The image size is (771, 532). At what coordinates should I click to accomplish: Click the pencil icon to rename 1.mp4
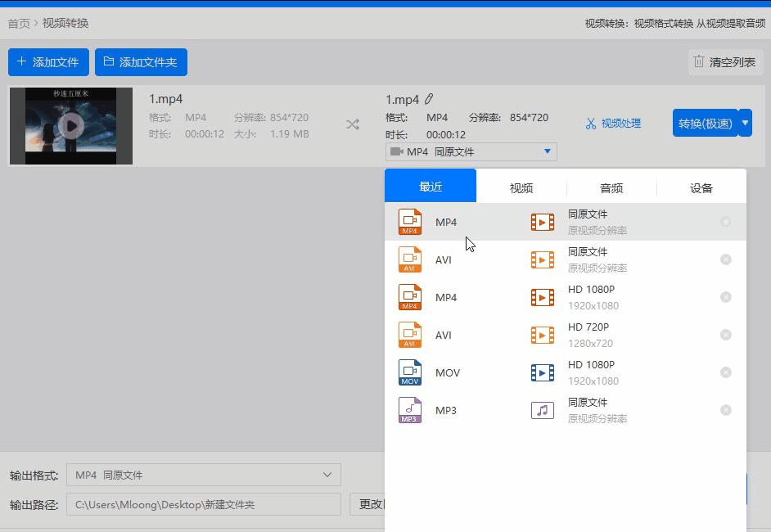429,98
